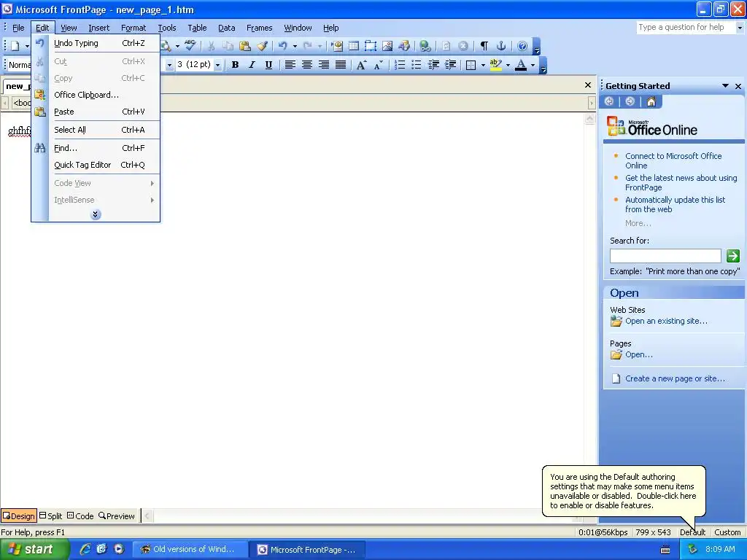Switch to Preview tab
The height and width of the screenshot is (560, 747).
[x=117, y=516]
